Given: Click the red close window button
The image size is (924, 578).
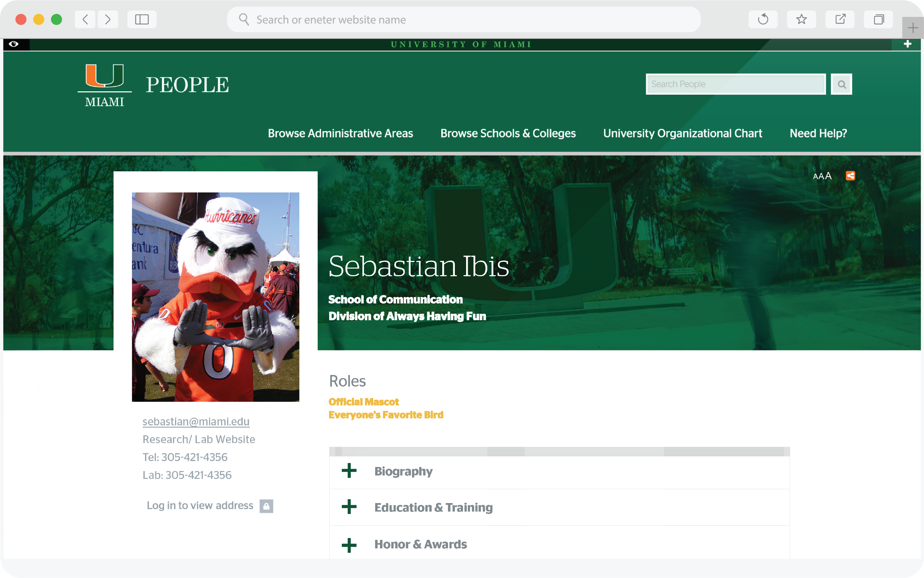Looking at the screenshot, I should (21, 19).
